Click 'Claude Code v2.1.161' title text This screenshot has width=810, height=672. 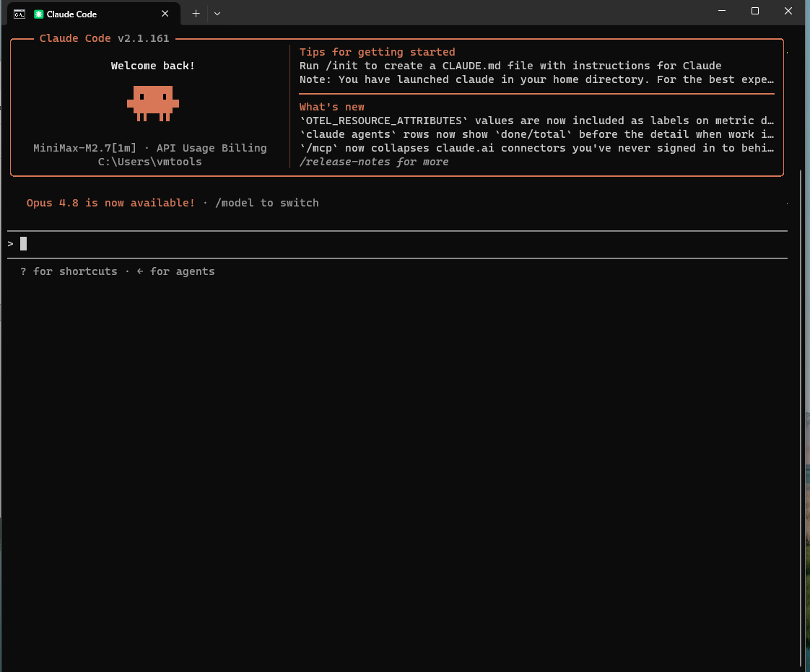(105, 38)
